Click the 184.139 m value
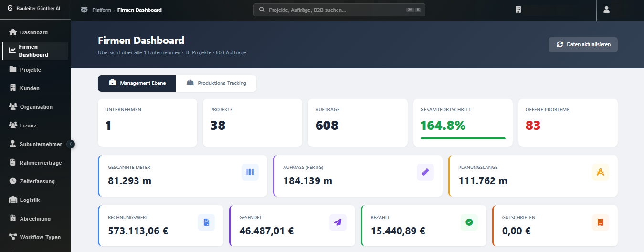 click(x=308, y=181)
